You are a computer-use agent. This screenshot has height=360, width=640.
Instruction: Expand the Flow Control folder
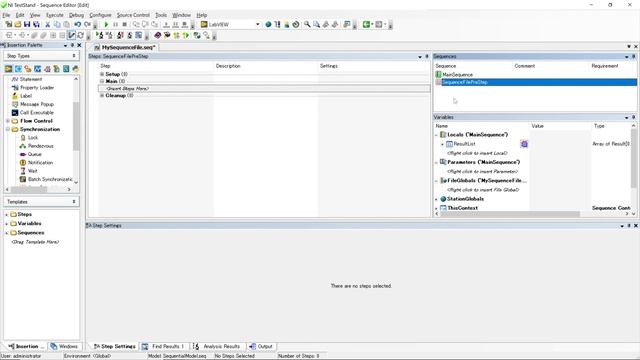point(7,121)
